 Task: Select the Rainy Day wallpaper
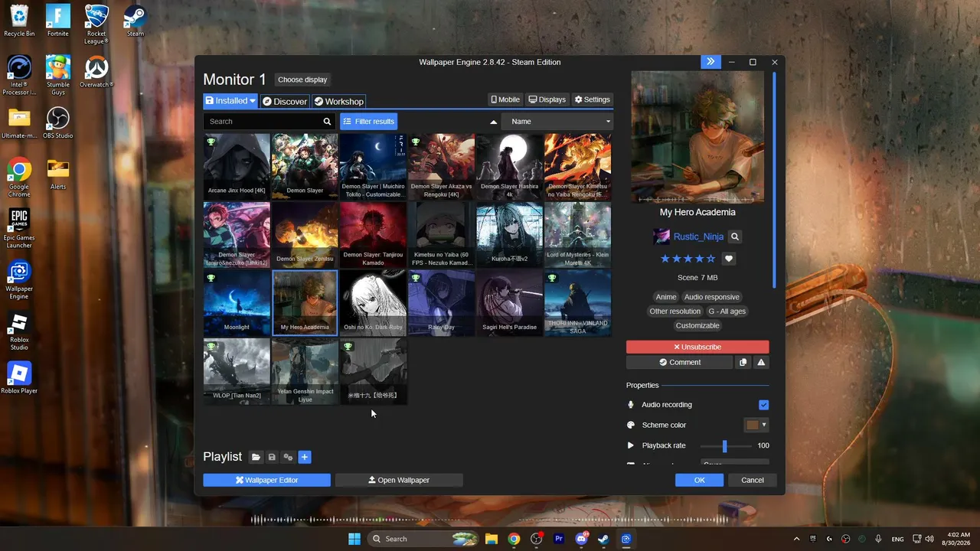point(441,303)
